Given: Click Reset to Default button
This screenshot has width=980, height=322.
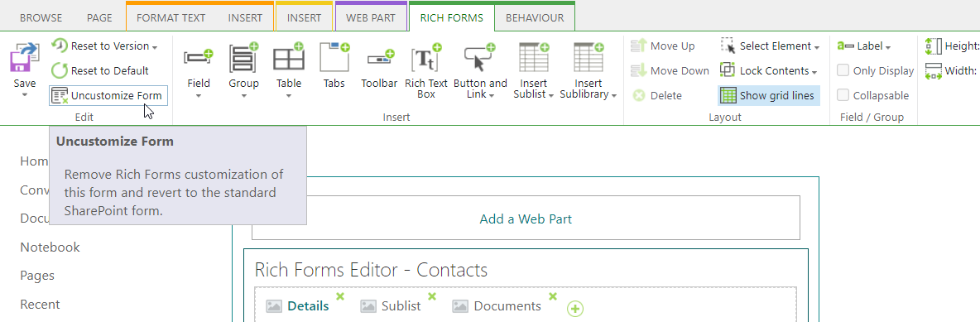Looking at the screenshot, I should 101,70.
